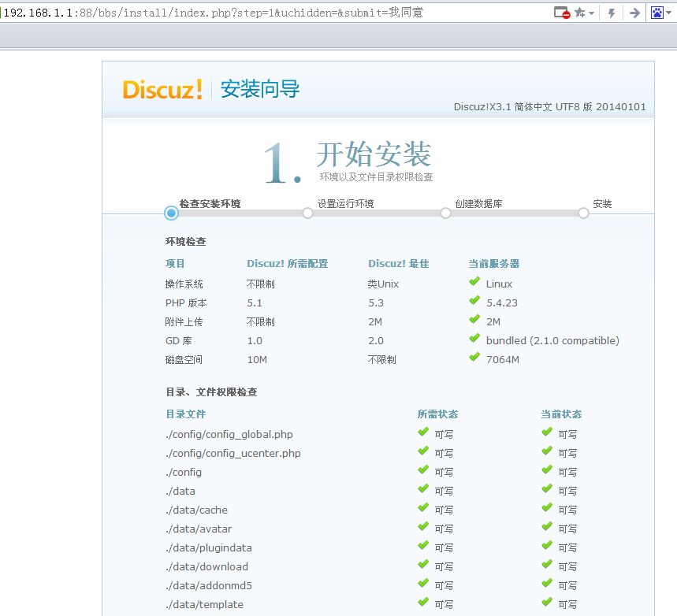Image resolution: width=677 pixels, height=616 pixels.
Task: Click the PHP 版本 row label
Action: tap(186, 303)
